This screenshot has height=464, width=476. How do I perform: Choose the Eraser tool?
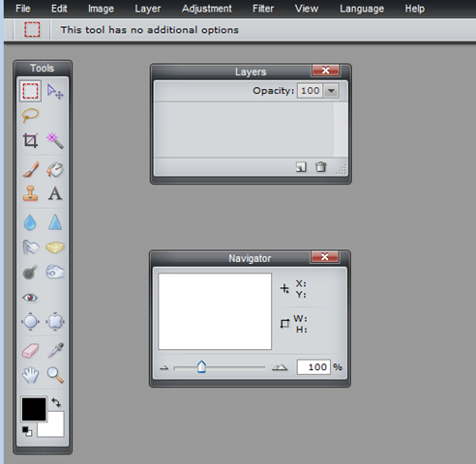30,351
